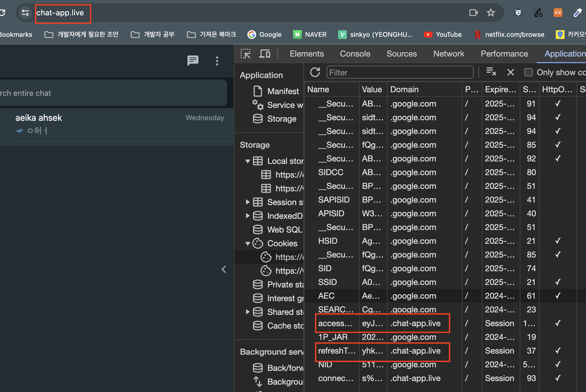Switch to the Console tab
The width and height of the screenshot is (586, 392).
(x=355, y=54)
